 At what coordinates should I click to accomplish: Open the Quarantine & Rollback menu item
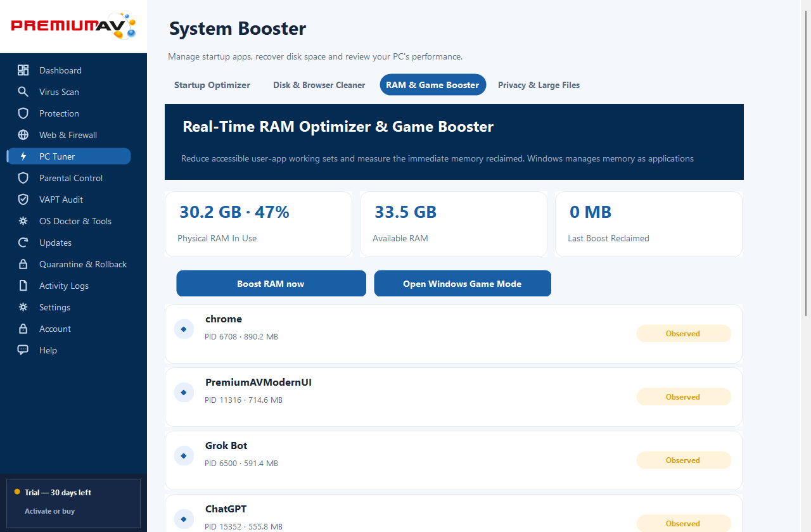click(x=68, y=264)
